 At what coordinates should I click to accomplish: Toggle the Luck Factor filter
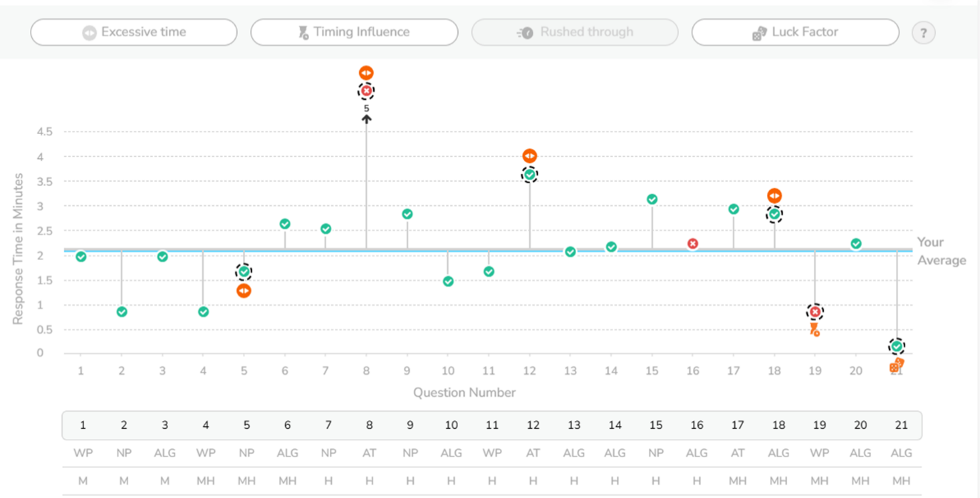[795, 32]
